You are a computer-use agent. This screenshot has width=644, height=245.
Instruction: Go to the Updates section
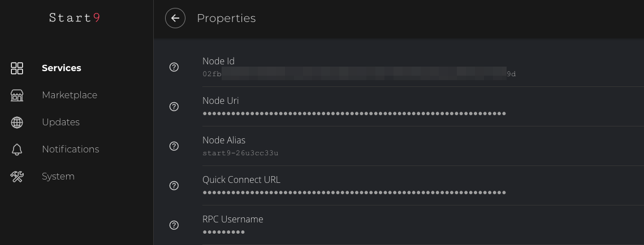(60, 123)
